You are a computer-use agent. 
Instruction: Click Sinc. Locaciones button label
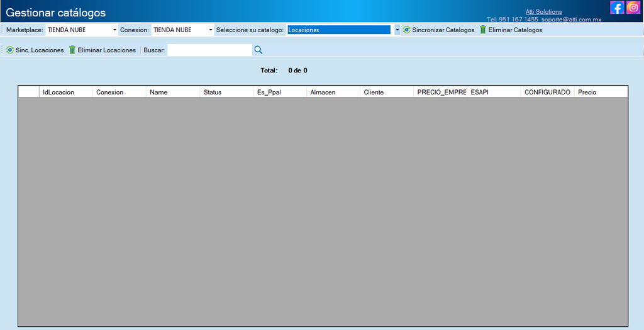40,50
